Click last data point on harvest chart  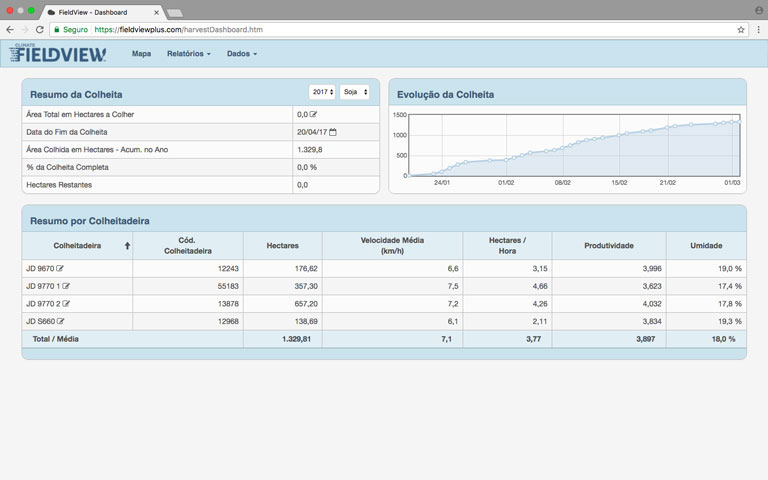pos(740,121)
